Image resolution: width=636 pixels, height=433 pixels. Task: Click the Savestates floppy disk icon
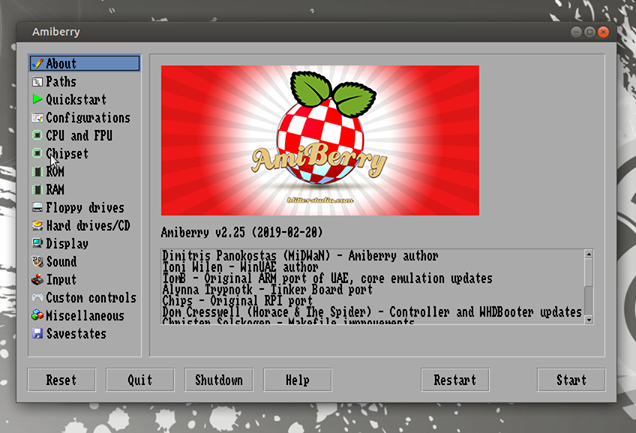tap(37, 334)
